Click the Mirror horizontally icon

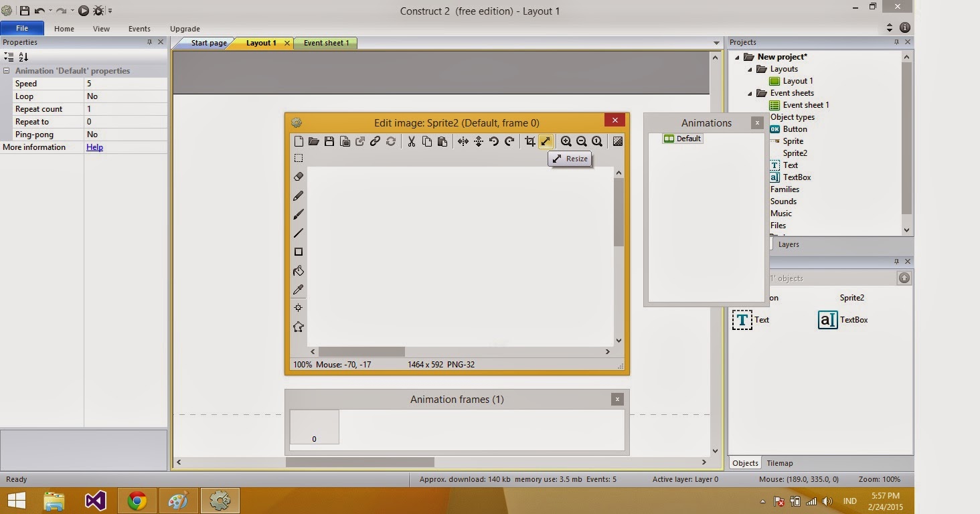pyautogui.click(x=463, y=141)
